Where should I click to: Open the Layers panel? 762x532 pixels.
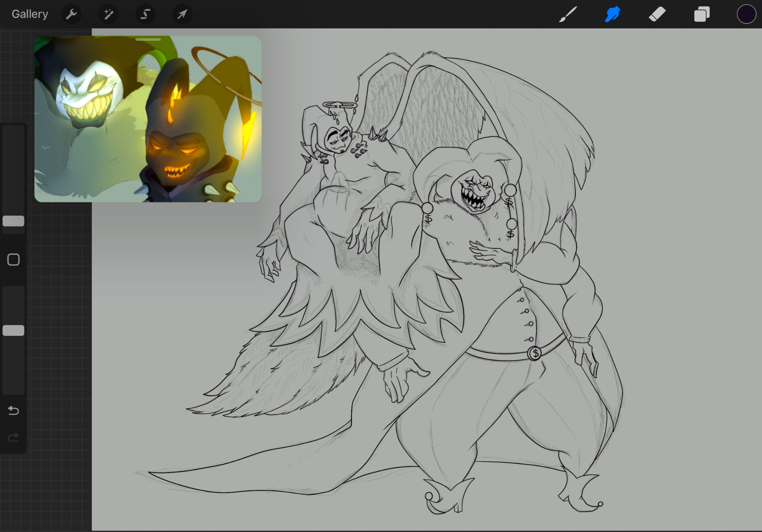701,14
